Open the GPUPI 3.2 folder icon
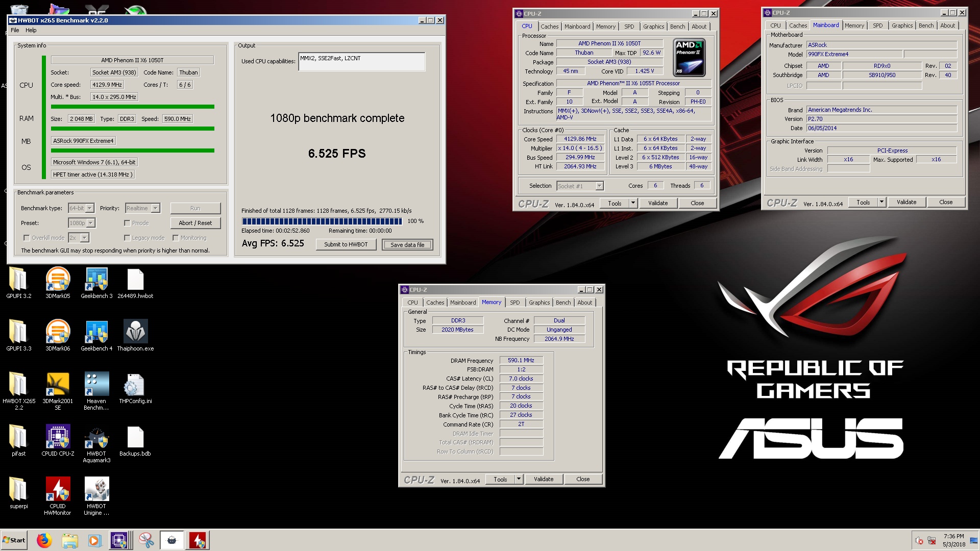980x551 pixels. coord(18,282)
